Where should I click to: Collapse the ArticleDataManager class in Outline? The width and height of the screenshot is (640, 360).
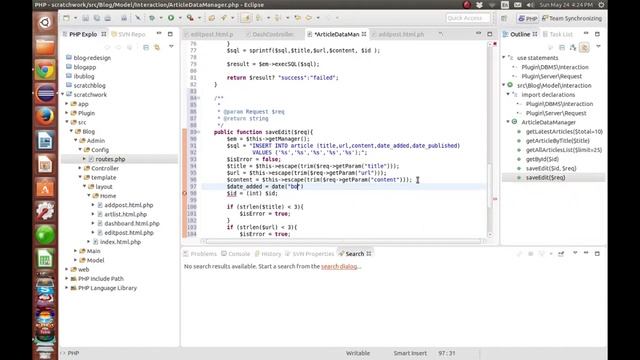pyautogui.click(x=508, y=122)
